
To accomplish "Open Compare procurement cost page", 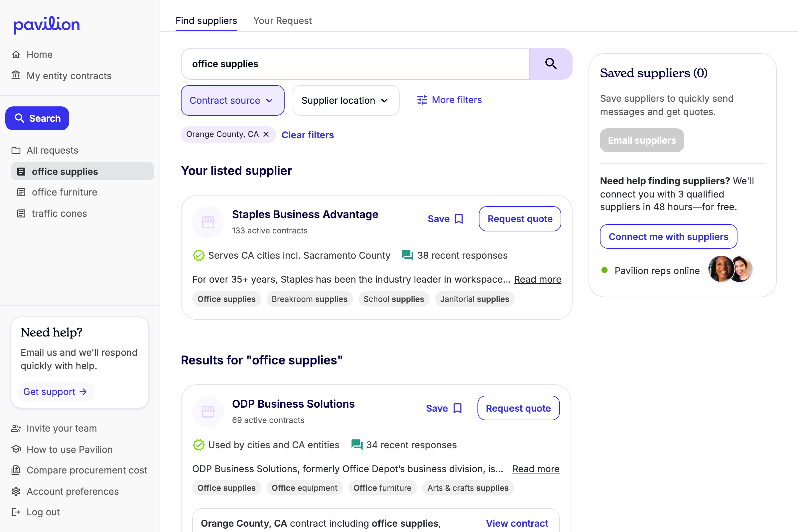I will point(87,470).
